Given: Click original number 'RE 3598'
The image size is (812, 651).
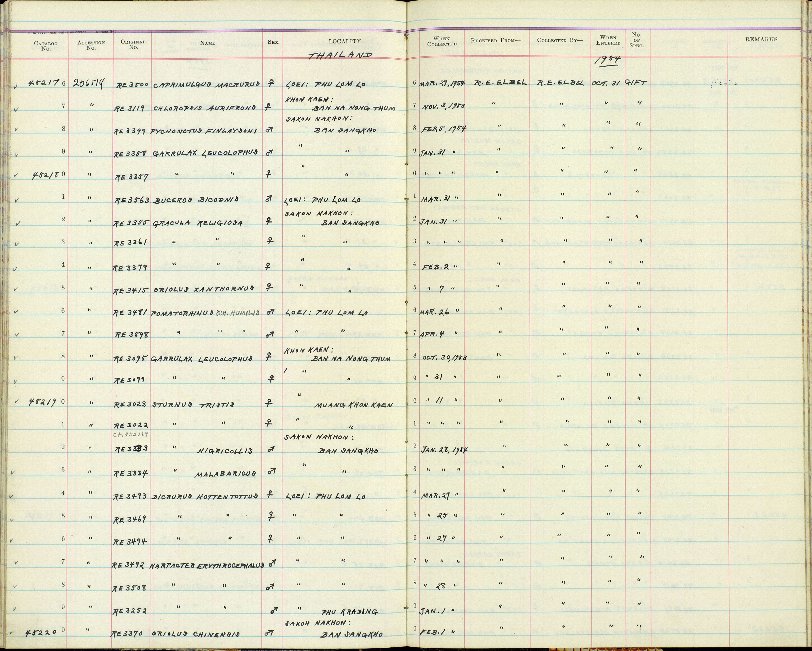Looking at the screenshot, I should pyautogui.click(x=133, y=335).
